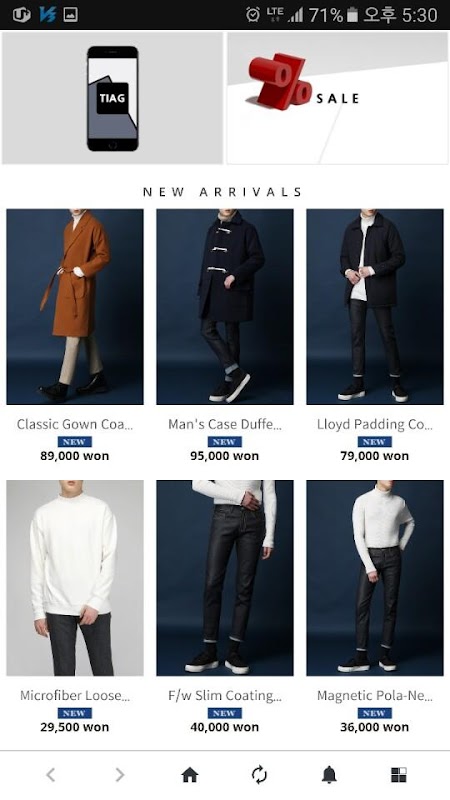Viewport: 450px width, 800px height.
Task: Tap the alarm clock status bar icon
Action: coord(253,14)
